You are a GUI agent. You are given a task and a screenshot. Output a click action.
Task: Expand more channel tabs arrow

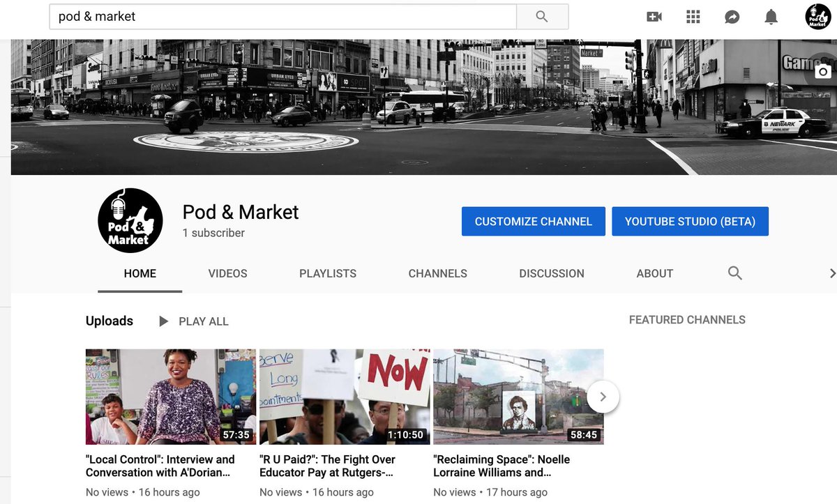832,273
